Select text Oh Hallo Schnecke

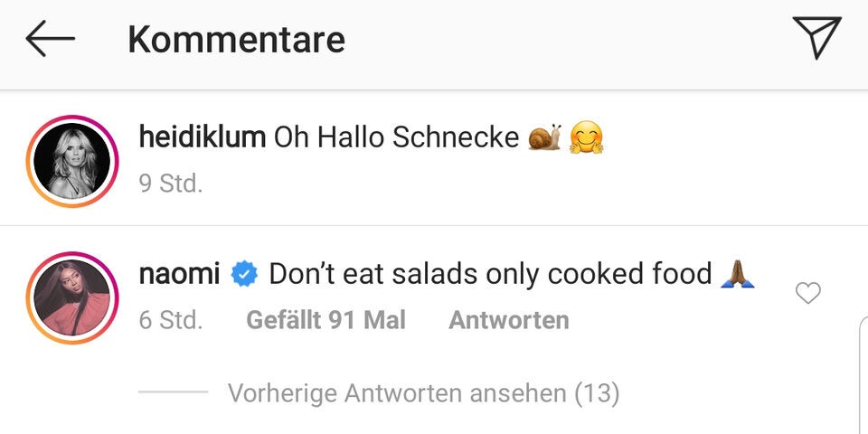[396, 137]
